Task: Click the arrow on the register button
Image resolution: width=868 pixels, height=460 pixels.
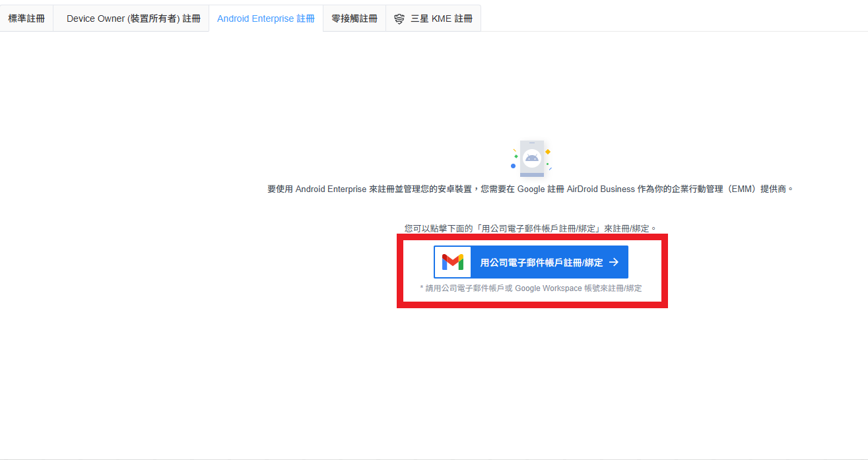Action: tap(614, 262)
